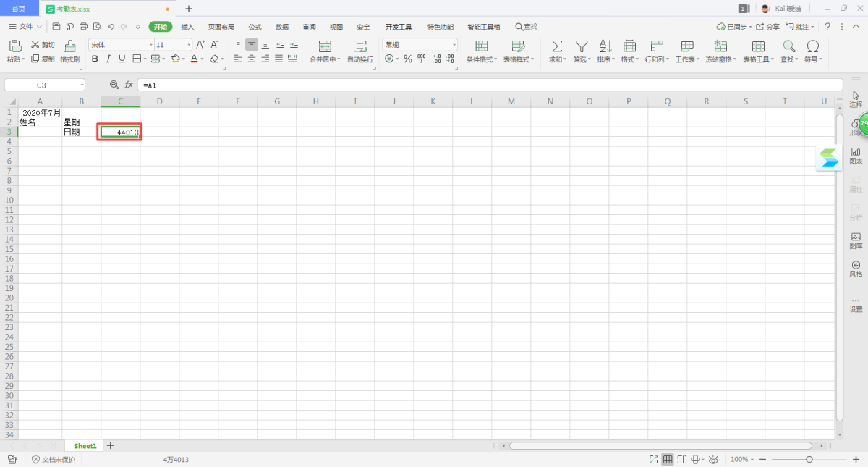
Task: Click the Format Painter (格式刷) icon
Action: pos(69,46)
